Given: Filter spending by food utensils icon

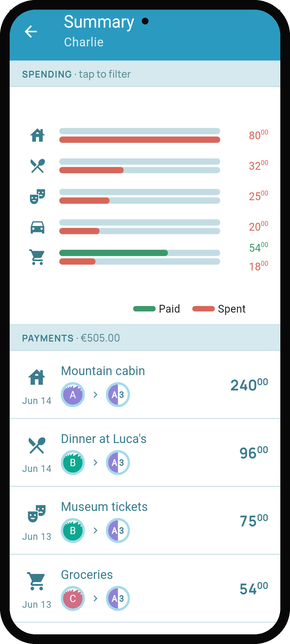Looking at the screenshot, I should (x=37, y=166).
